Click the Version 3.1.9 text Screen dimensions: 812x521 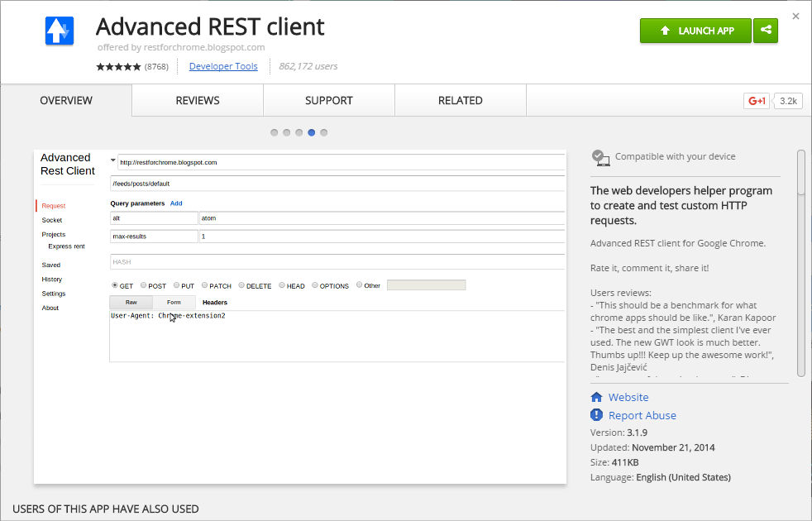click(x=619, y=433)
